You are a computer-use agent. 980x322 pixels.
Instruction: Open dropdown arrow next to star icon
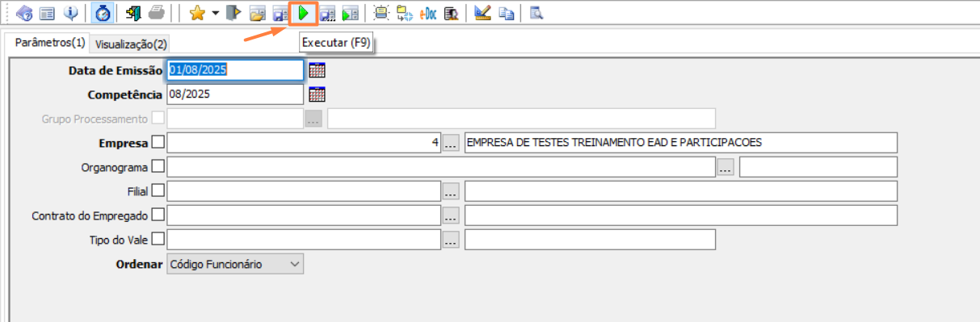pyautogui.click(x=216, y=14)
